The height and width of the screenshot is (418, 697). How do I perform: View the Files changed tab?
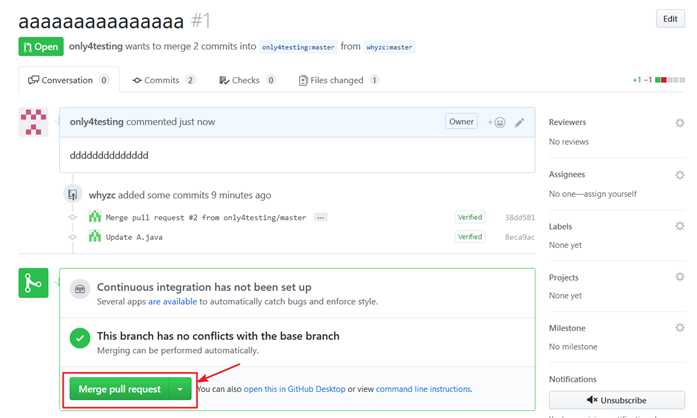pos(338,80)
